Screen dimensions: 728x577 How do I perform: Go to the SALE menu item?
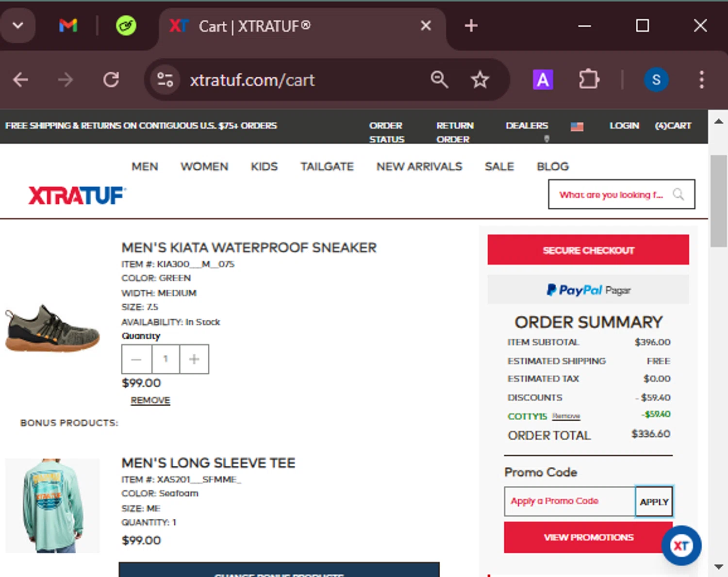coord(499,166)
